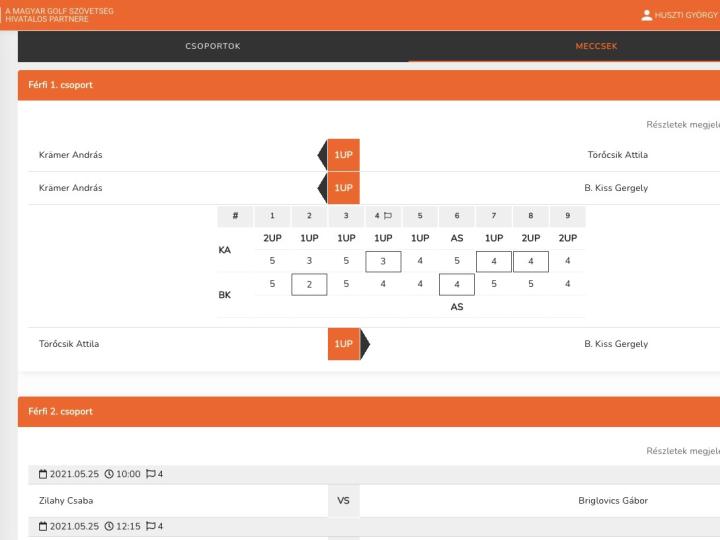
Task: Click the 2UP status under hole 1
Action: coord(272,238)
